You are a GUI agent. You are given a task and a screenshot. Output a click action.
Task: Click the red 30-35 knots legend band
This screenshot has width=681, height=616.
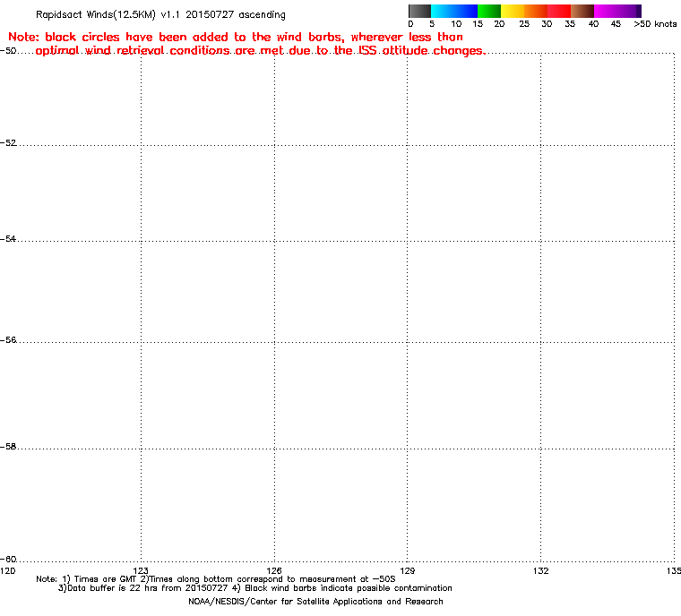pyautogui.click(x=559, y=11)
